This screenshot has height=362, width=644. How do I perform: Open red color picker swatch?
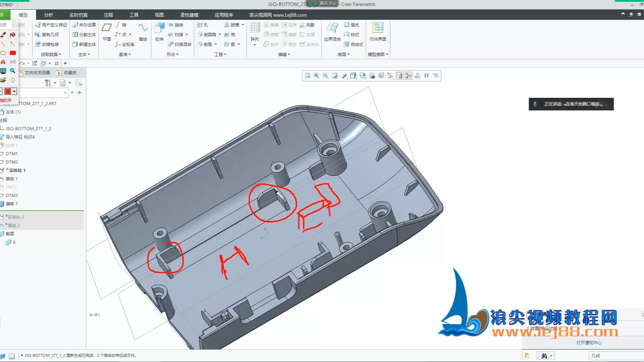pos(8,91)
